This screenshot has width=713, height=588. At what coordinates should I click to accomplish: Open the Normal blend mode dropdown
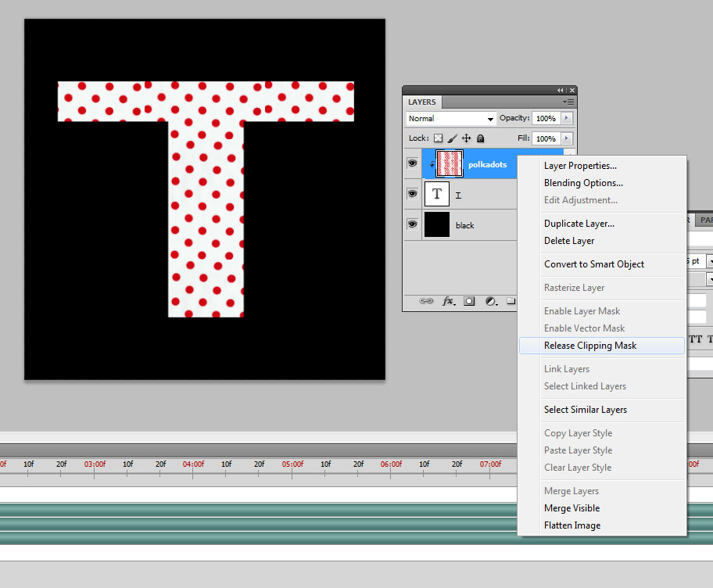pos(451,119)
